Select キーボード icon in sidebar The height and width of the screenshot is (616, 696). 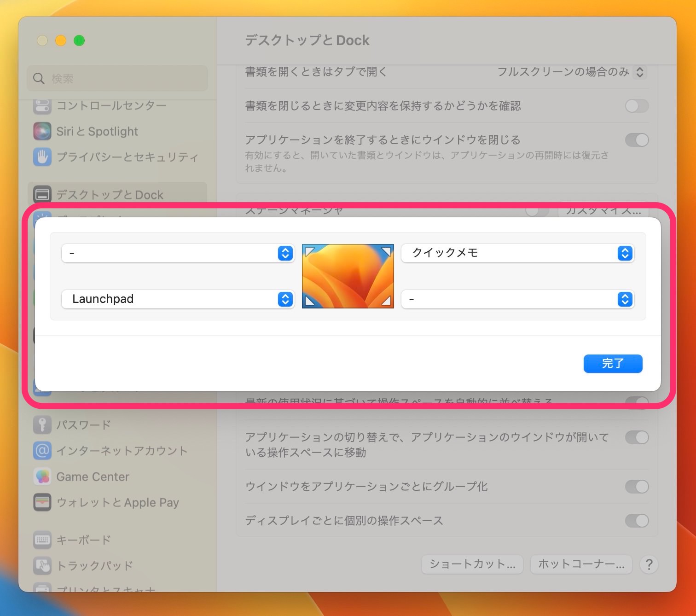pos(42,540)
